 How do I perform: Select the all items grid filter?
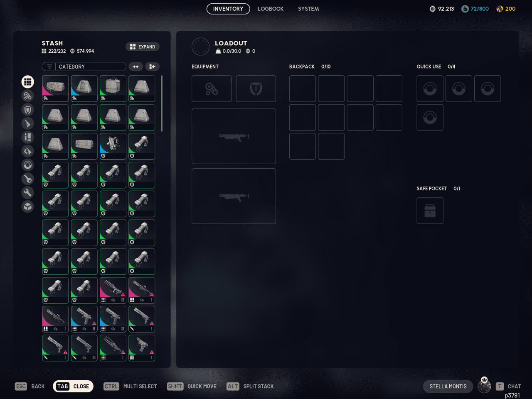click(28, 82)
